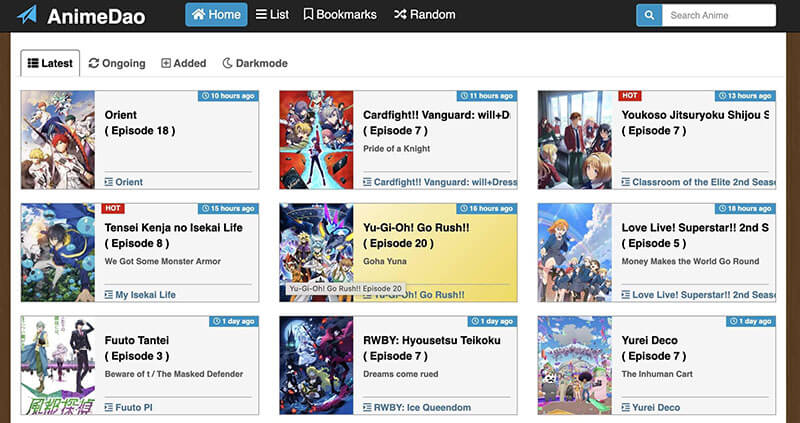Click the 'Dreams come rued' subtitle
Viewport: 800px width, 423px height.
click(x=401, y=374)
